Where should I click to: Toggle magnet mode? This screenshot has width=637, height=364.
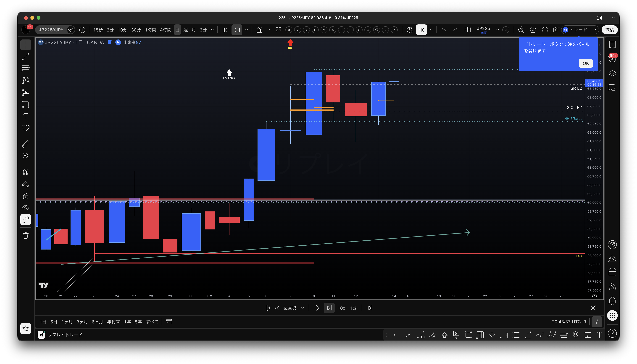(26, 172)
